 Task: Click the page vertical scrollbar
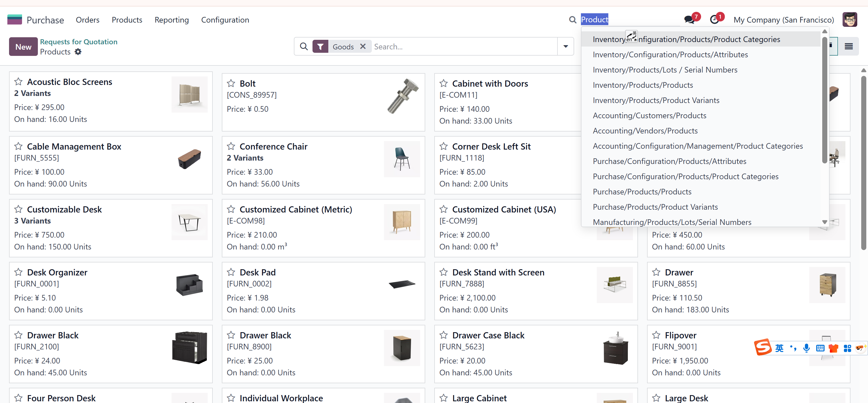pos(863,163)
